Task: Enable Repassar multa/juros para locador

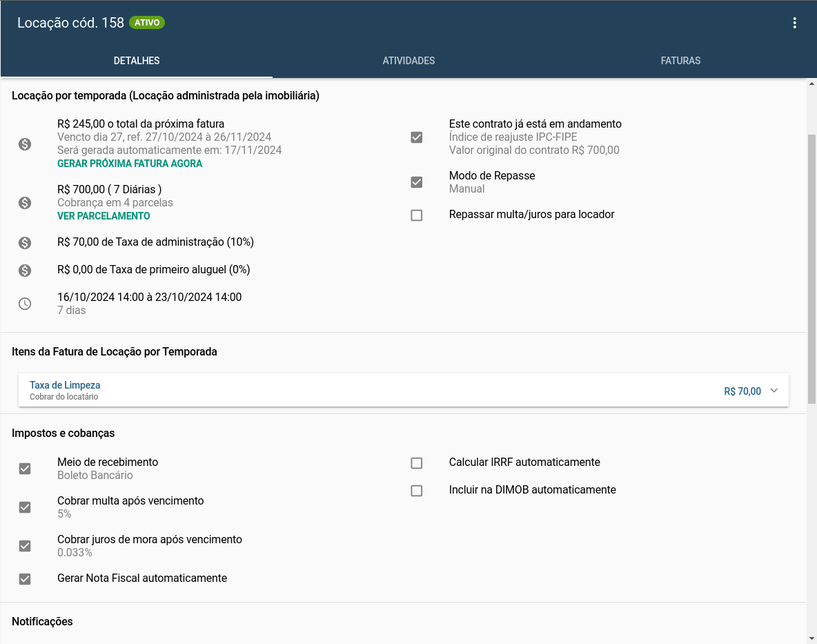Action: click(416, 215)
